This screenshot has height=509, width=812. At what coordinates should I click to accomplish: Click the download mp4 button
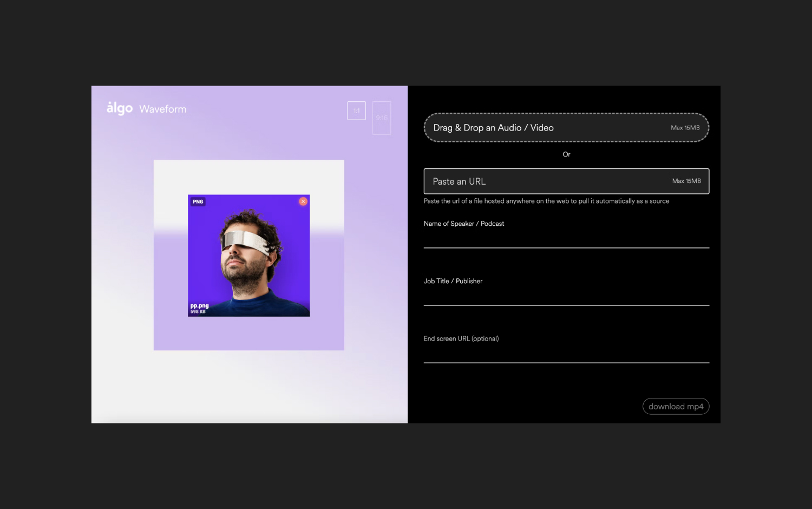point(676,406)
